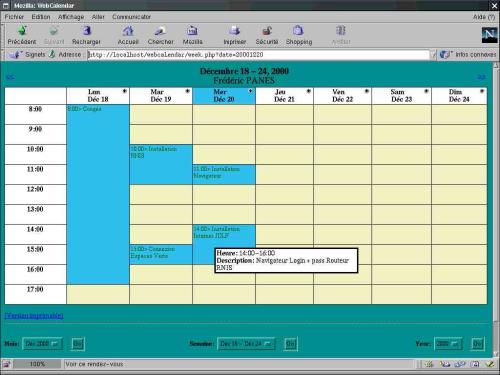Go to Accueil home icon
Viewport: 500px width, 375px height.
[x=128, y=31]
